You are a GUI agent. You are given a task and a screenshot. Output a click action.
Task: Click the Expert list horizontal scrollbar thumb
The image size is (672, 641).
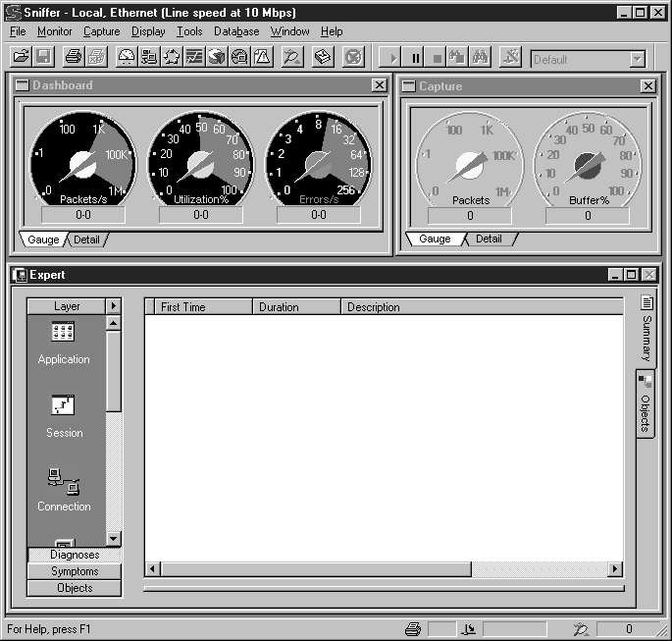pos(316,569)
